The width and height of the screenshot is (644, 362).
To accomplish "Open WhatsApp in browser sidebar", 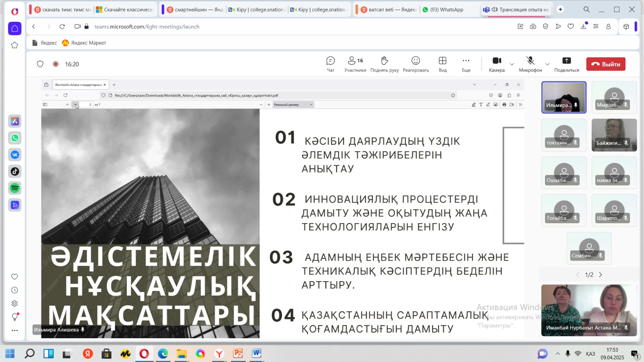I will point(15,138).
